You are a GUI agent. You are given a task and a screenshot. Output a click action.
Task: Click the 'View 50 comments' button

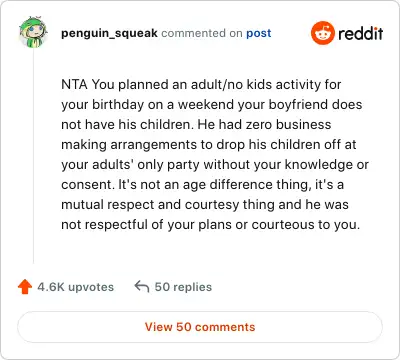(200, 327)
